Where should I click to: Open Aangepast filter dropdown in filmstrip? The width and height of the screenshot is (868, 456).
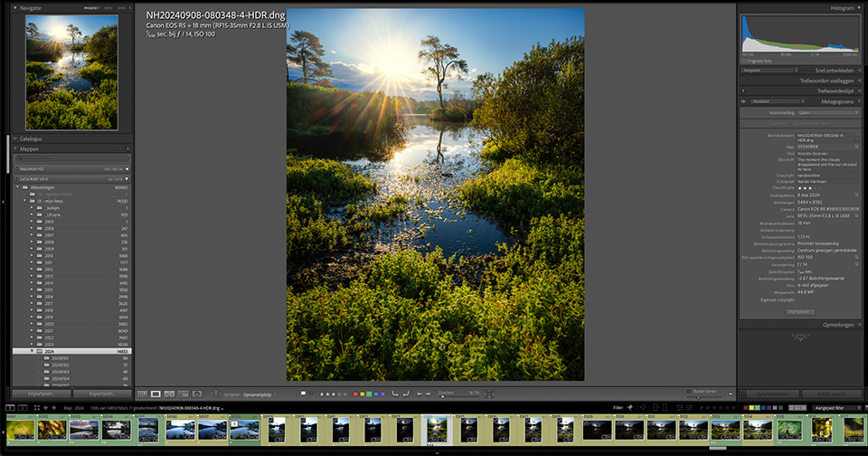(836, 408)
